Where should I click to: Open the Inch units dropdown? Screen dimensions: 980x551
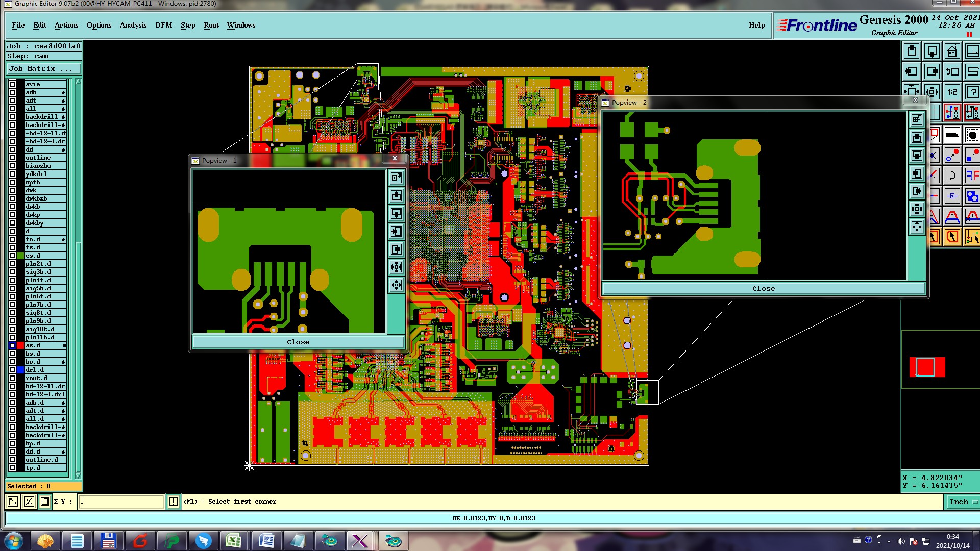click(963, 502)
